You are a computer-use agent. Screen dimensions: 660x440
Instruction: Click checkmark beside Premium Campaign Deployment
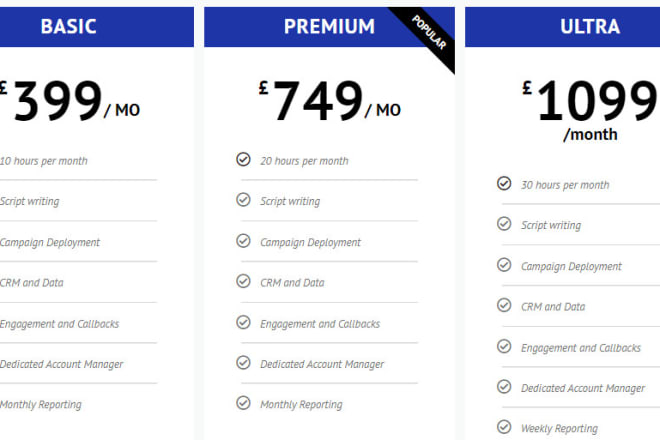click(243, 241)
